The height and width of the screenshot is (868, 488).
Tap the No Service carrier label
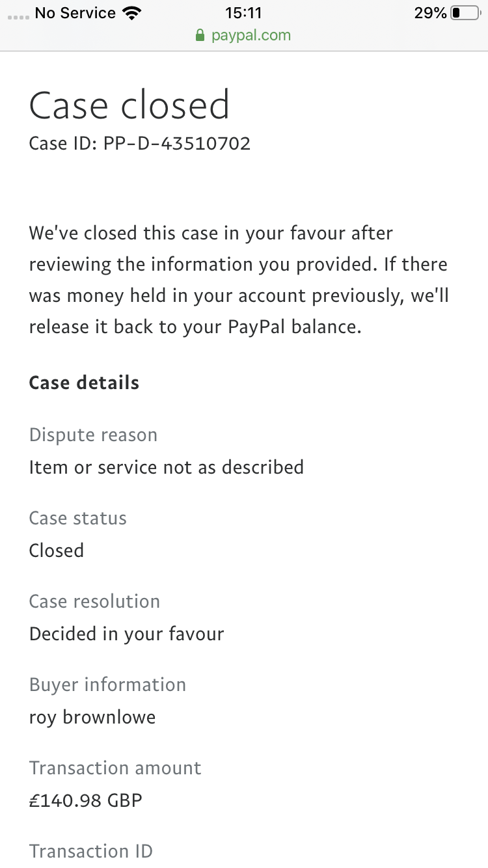pyautogui.click(x=75, y=13)
